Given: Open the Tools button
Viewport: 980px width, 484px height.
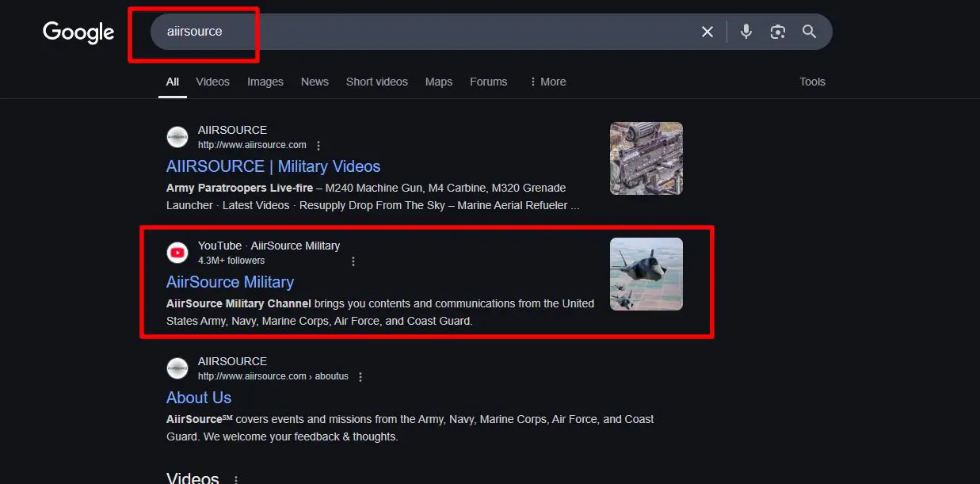Looking at the screenshot, I should pos(812,82).
